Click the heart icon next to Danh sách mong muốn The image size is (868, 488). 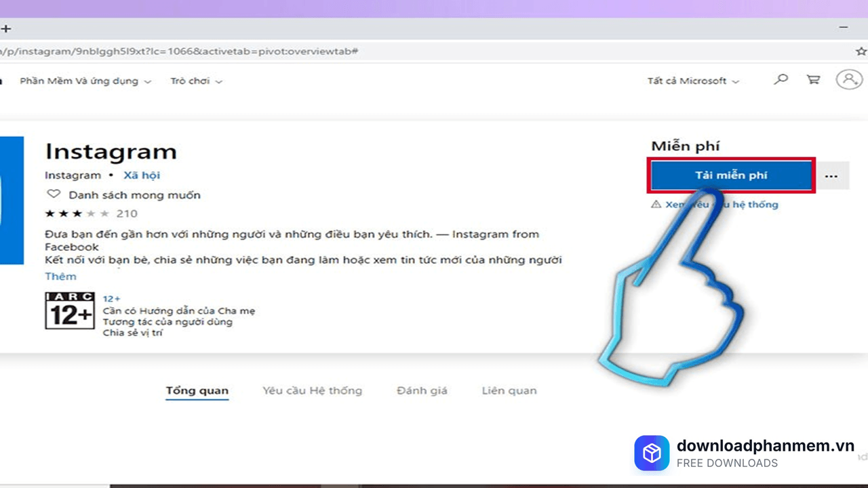pos(54,195)
